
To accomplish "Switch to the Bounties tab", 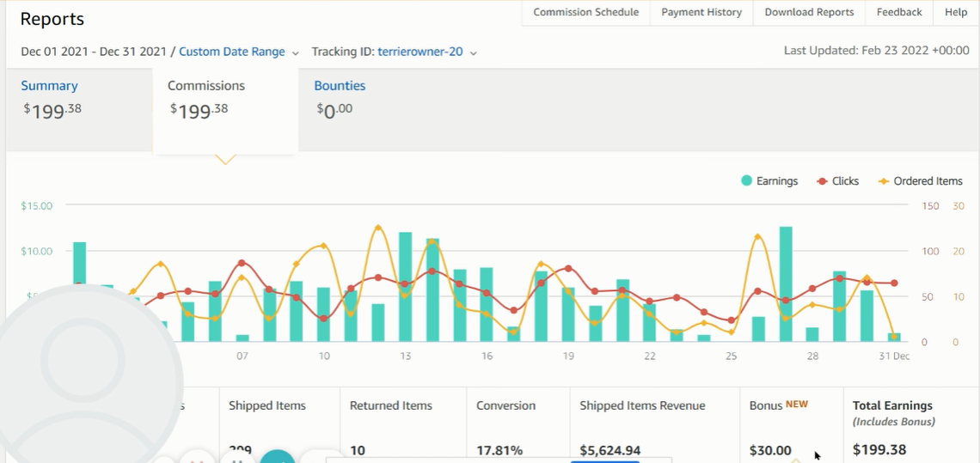I will (x=340, y=86).
